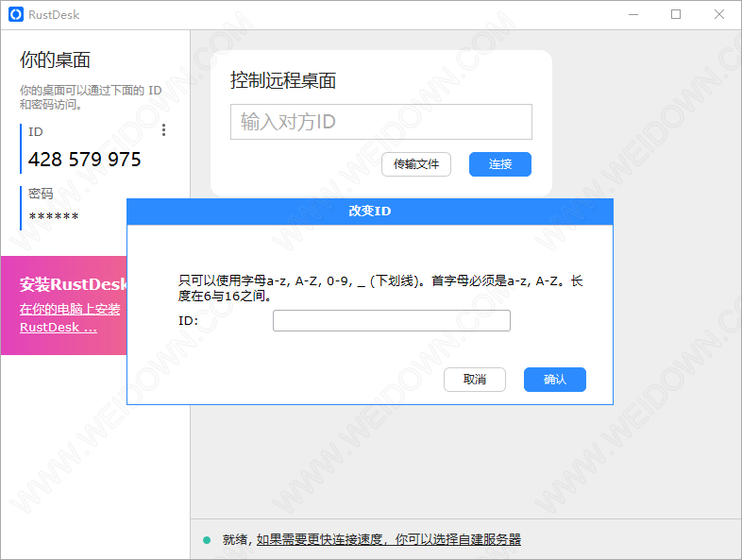This screenshot has width=742, height=560.
Task: Open the 在你的电脑上安装 RustDesk install link
Action: click(70, 318)
